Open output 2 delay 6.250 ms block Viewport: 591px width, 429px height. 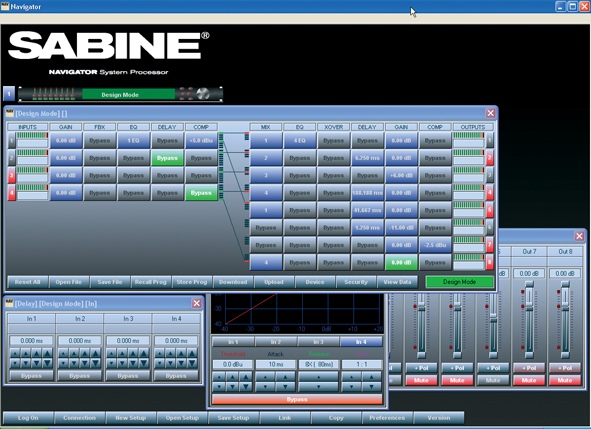tap(367, 158)
